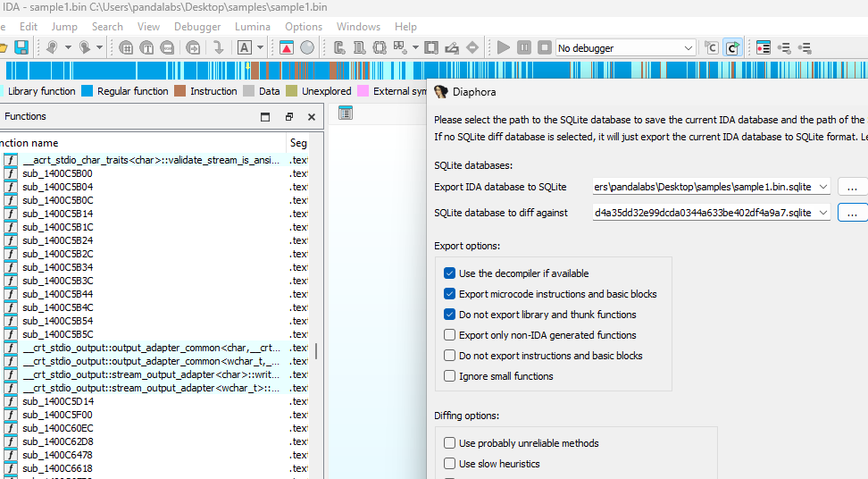Expand 'Export IDA database to SQLite' path dropdown
The height and width of the screenshot is (479, 868).
point(822,187)
